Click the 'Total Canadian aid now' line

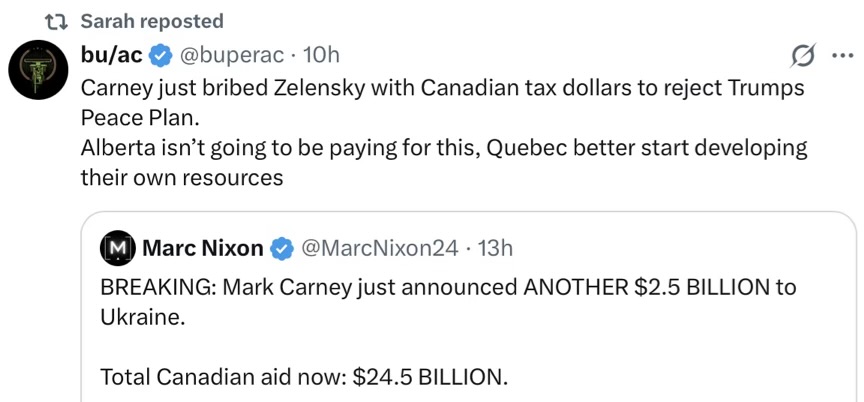click(x=304, y=377)
